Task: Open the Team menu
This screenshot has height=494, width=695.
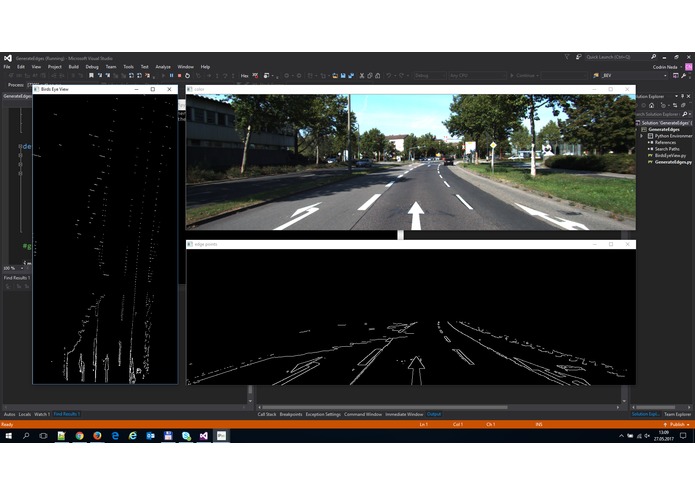Action: click(111, 67)
